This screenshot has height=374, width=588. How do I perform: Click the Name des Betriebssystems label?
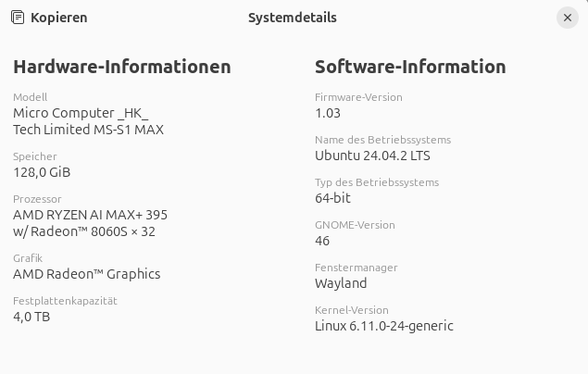tap(382, 140)
